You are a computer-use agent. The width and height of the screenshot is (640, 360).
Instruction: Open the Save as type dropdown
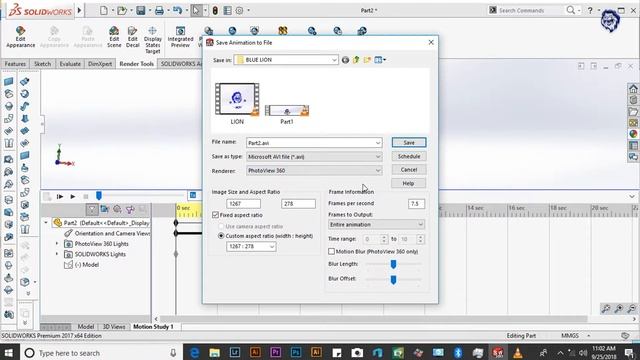coord(378,157)
